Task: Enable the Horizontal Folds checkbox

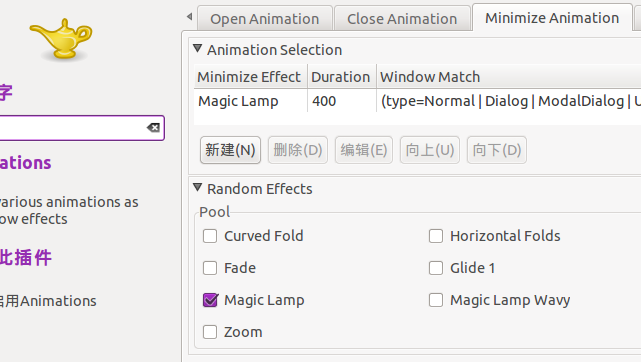Action: [436, 236]
